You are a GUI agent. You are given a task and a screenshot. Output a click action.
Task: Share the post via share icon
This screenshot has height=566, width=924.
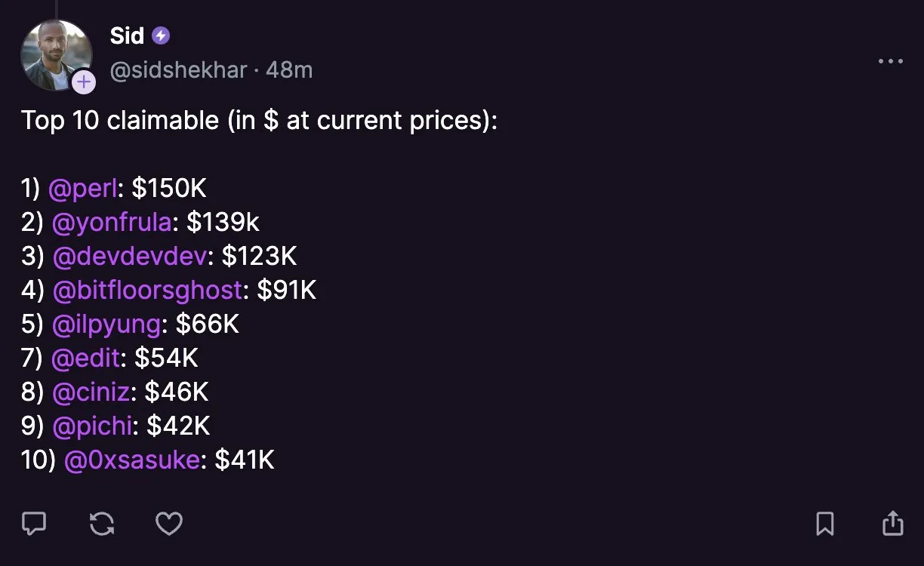pos(892,522)
